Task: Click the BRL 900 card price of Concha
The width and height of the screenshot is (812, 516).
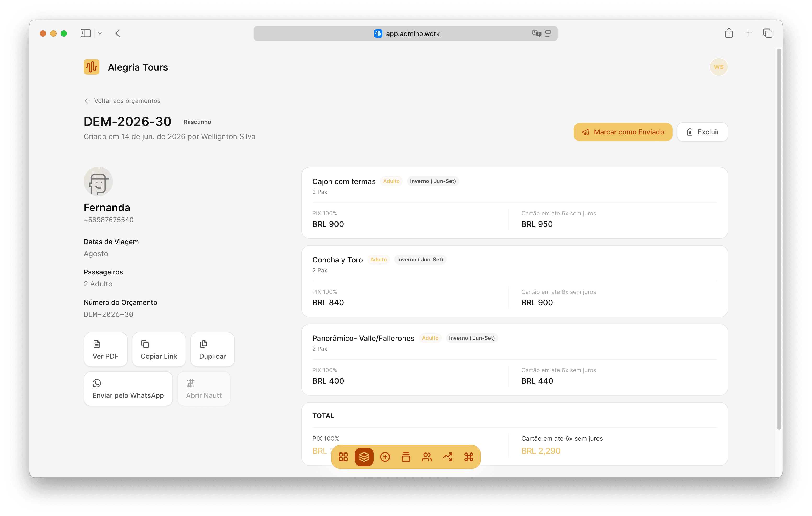Action: pyautogui.click(x=537, y=302)
